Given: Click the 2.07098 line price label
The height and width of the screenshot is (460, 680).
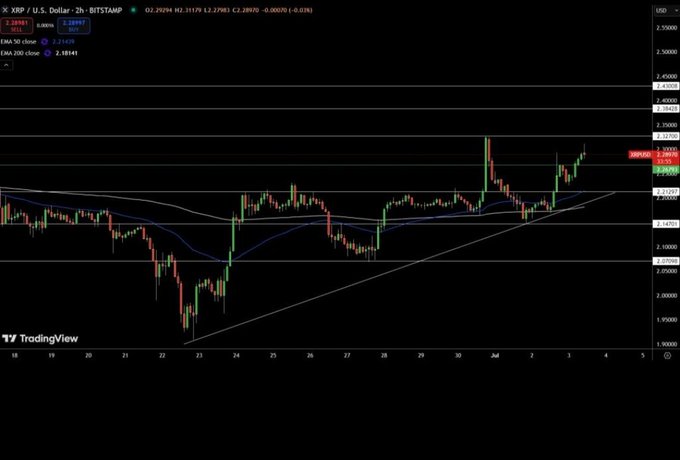Looking at the screenshot, I should (x=666, y=261).
